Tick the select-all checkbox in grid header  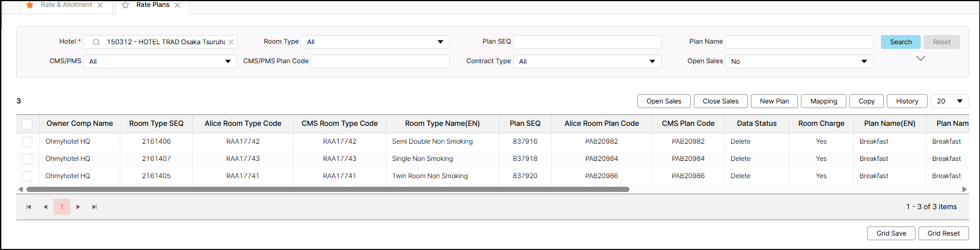coord(27,124)
